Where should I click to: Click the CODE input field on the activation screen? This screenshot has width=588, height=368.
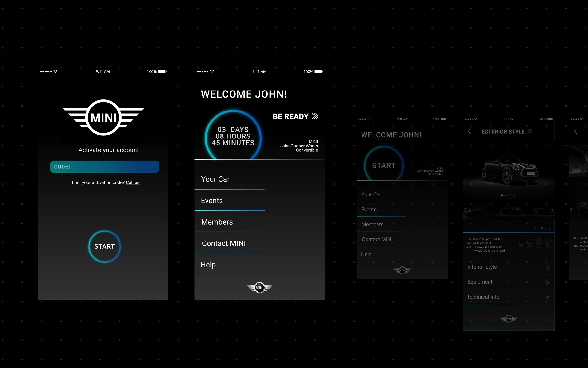104,167
